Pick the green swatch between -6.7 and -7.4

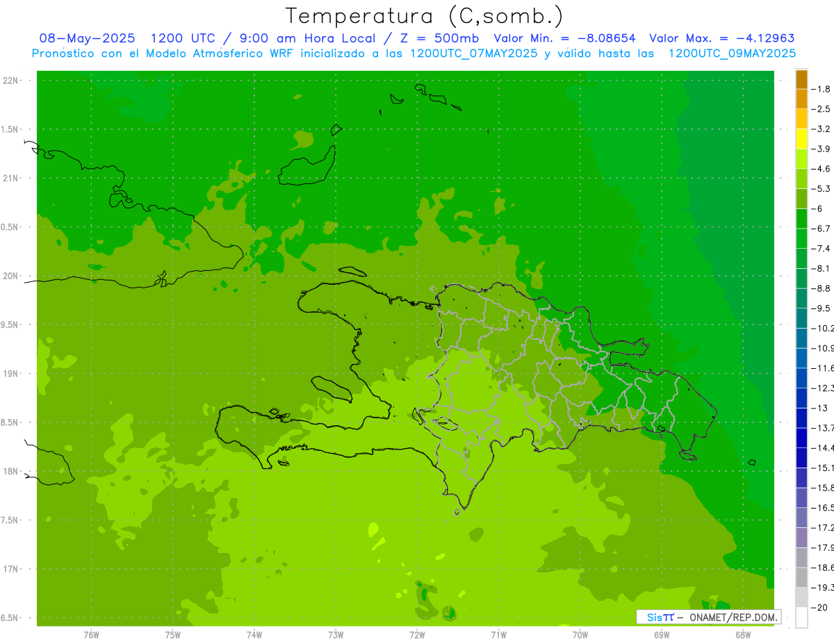point(801,239)
